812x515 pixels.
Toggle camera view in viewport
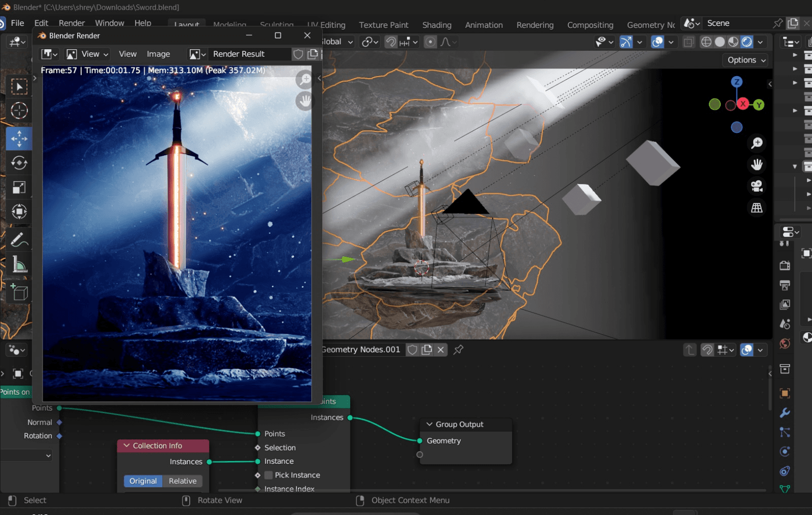757,186
